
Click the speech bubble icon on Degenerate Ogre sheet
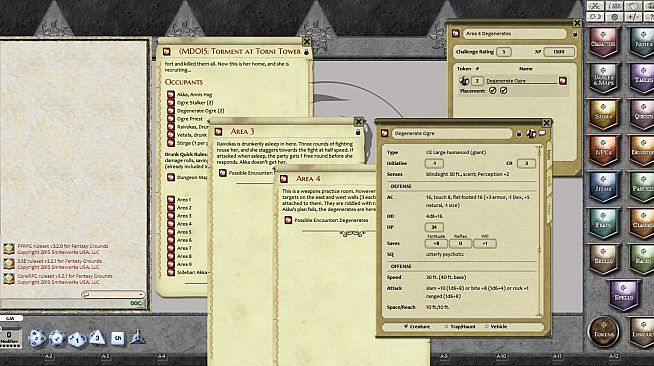(542, 133)
